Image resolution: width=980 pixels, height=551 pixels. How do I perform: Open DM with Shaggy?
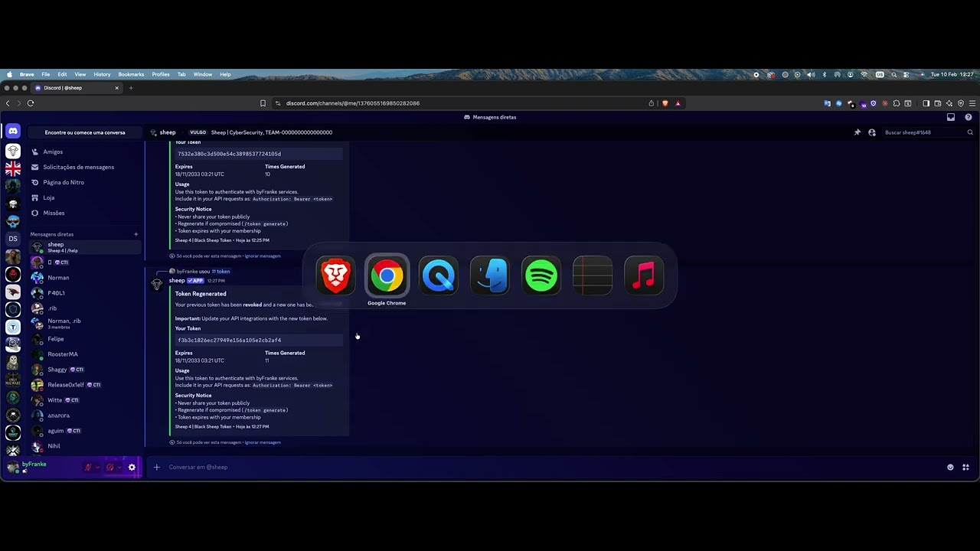coord(85,370)
